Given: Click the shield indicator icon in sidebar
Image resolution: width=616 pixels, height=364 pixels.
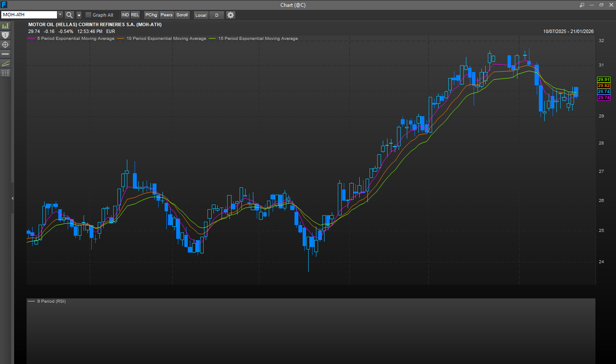Looking at the screenshot, I should coord(5,35).
